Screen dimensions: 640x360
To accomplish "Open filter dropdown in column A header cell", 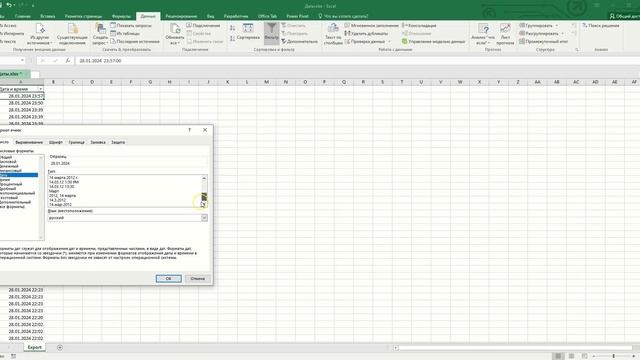I will 40,89.
